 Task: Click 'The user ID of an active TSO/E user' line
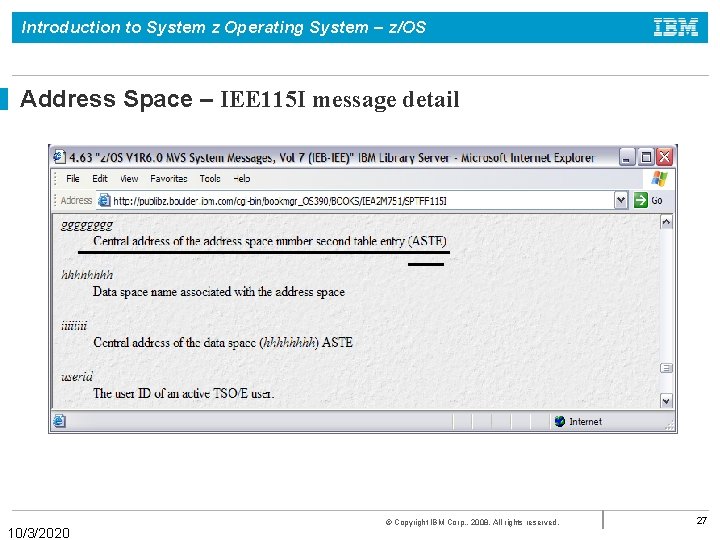(184, 394)
